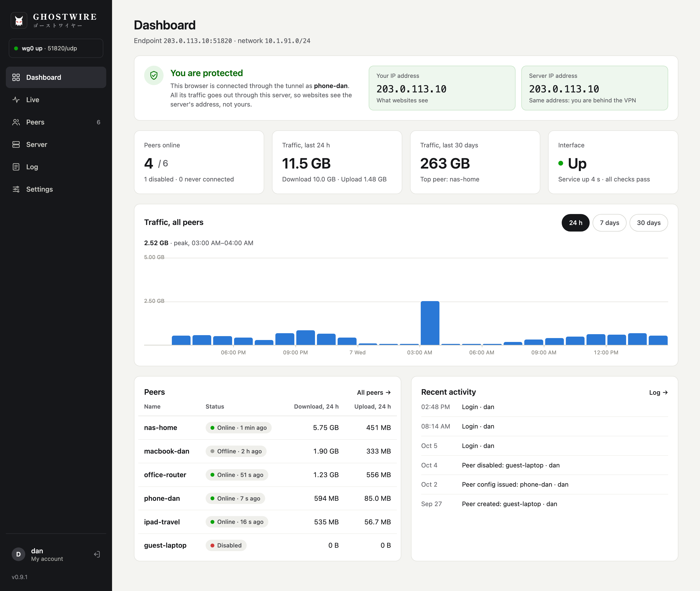
Task: Click the Traffic last 24 h card
Action: [x=337, y=162]
